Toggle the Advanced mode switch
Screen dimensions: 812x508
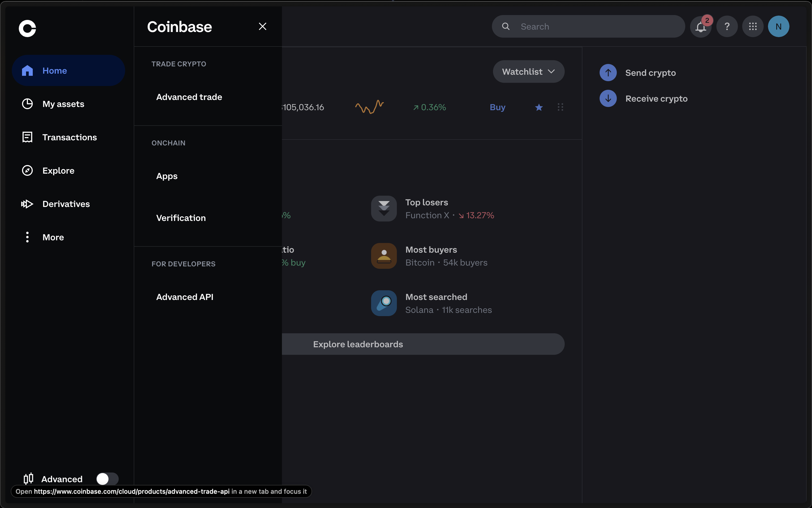coord(107,479)
